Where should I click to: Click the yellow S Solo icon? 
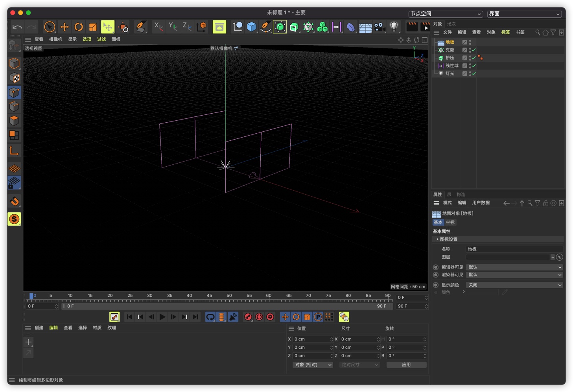[14, 219]
